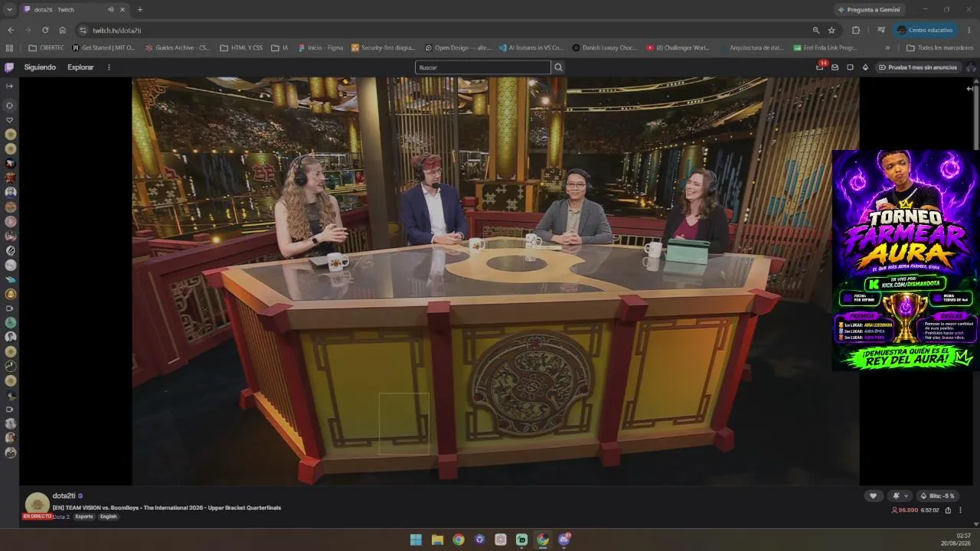This screenshot has width=980, height=551.
Task: Open the Centro educativo profile button
Action: click(925, 30)
